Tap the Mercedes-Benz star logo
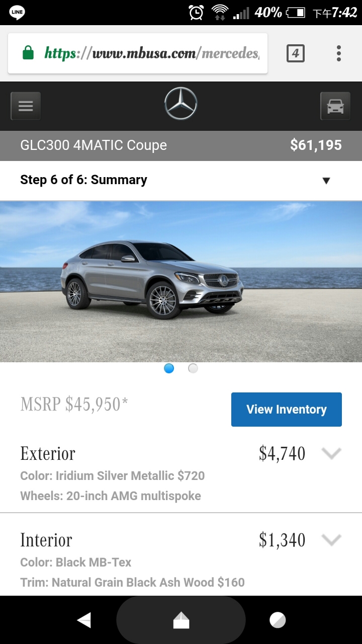 coord(181,104)
